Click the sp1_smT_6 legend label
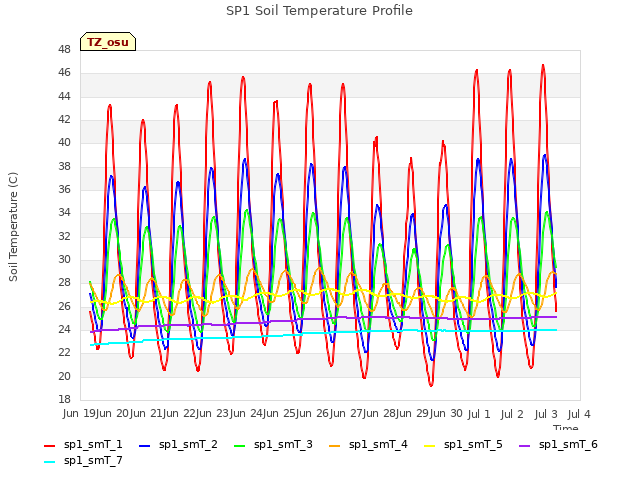 coord(568,444)
